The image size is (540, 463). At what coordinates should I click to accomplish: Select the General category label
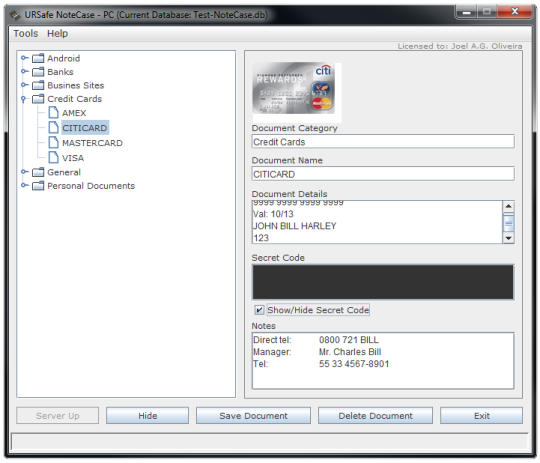(64, 172)
